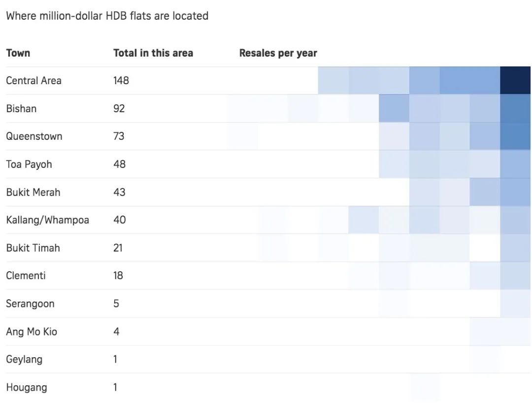Click the Town column header
The height and width of the screenshot is (404, 532).
click(x=18, y=53)
